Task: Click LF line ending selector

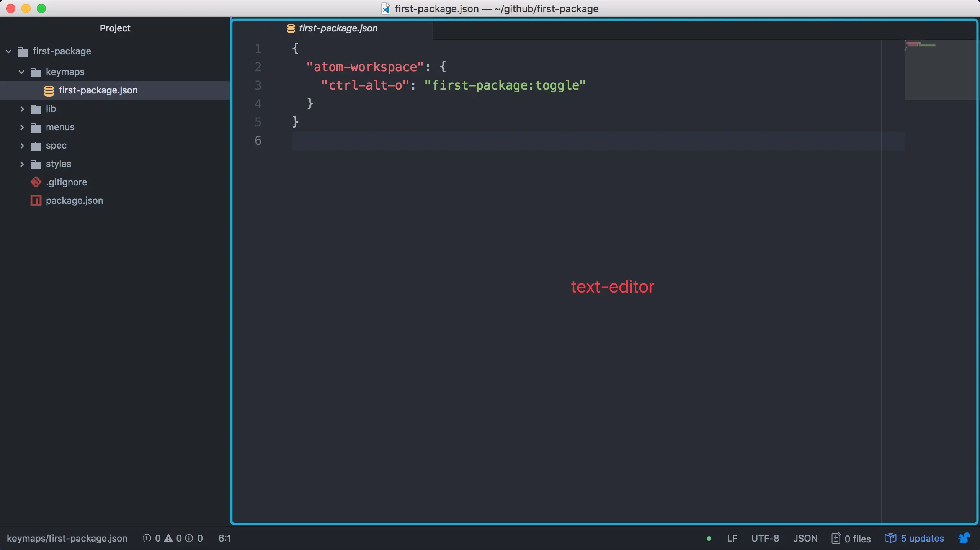Action: tap(732, 538)
